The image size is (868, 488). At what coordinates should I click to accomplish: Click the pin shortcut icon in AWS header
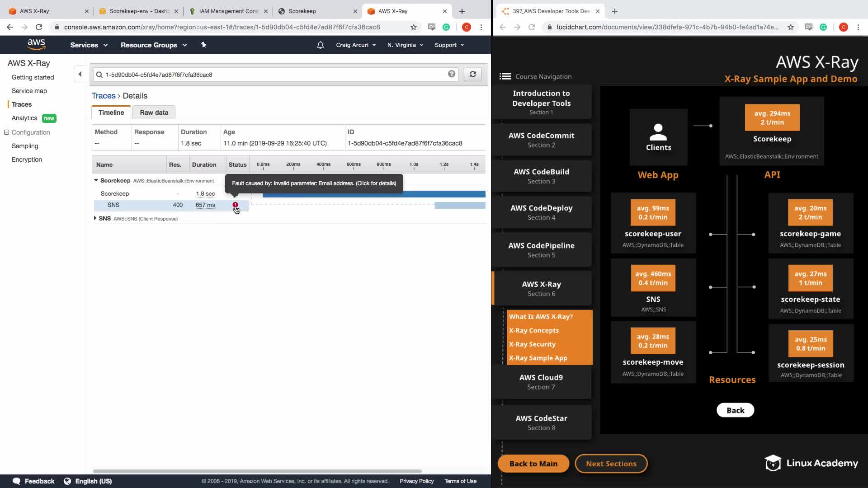(x=203, y=45)
